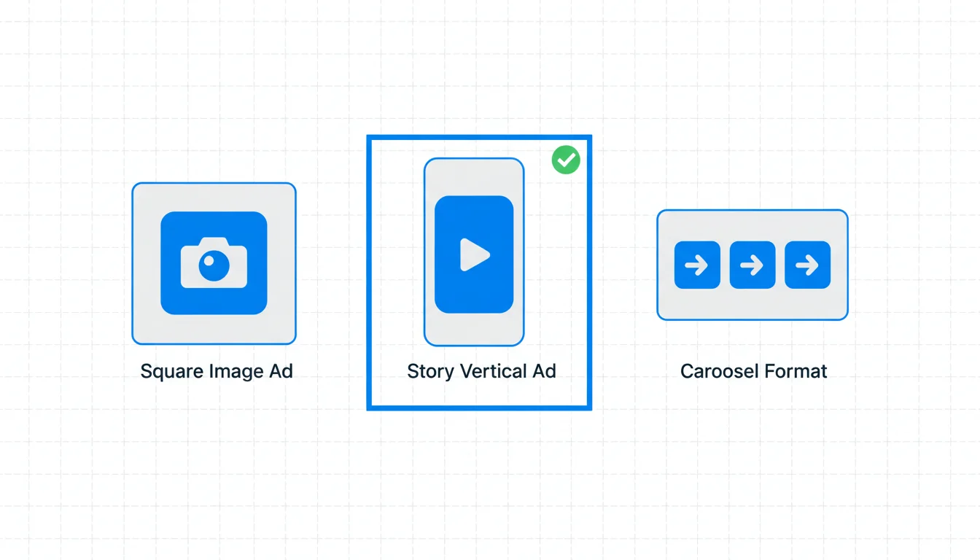Toggle the green checkmark badge
This screenshot has width=980, height=560.
tap(566, 160)
